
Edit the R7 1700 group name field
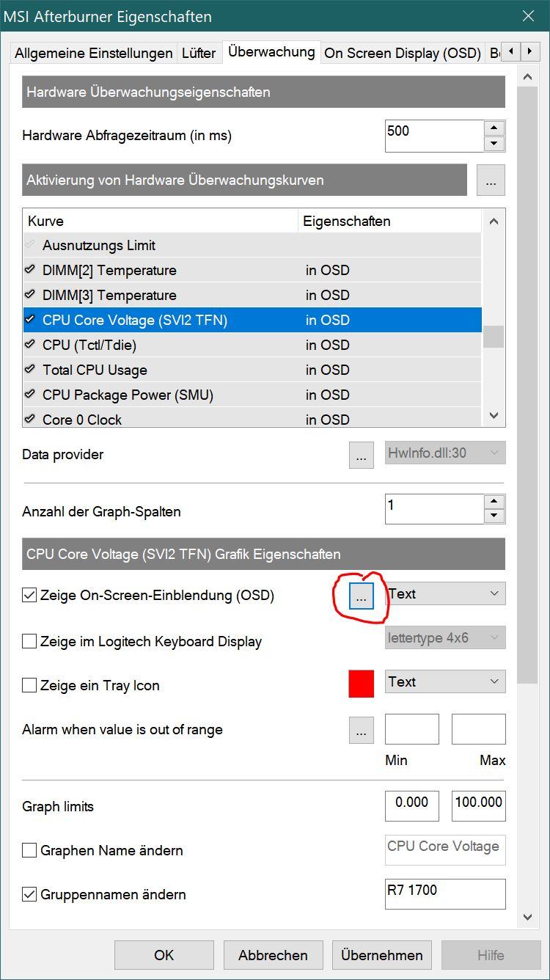445,894
